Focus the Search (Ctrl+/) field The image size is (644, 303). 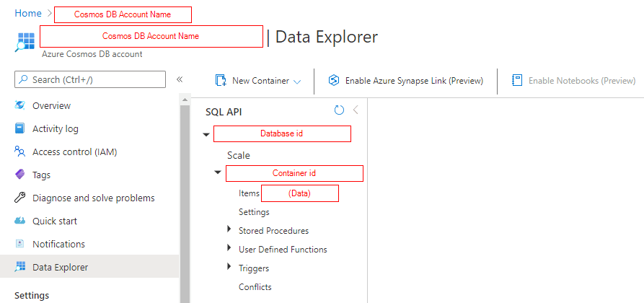coord(90,79)
